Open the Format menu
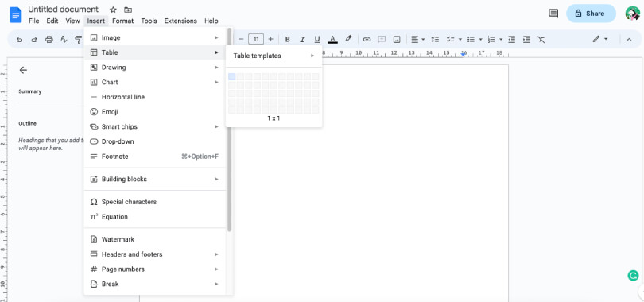 (x=122, y=21)
